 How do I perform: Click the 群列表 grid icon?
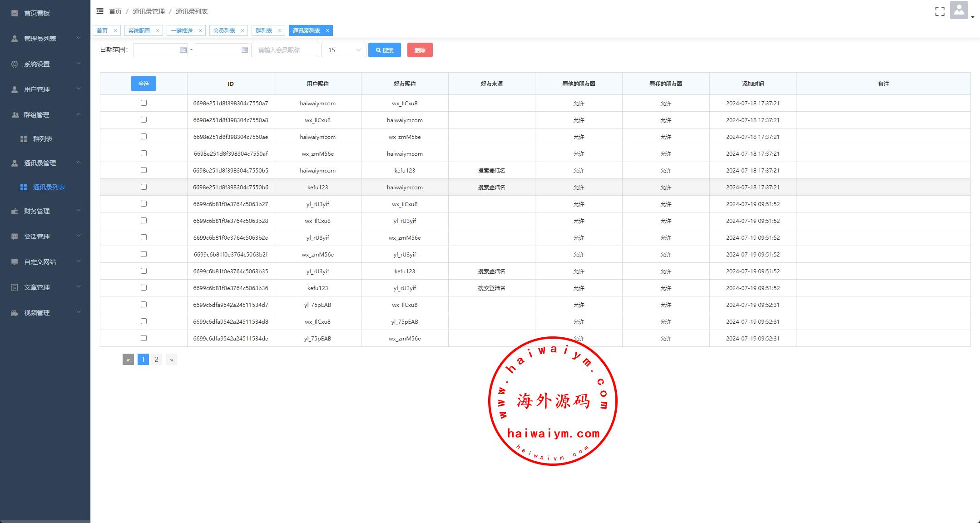tap(24, 139)
